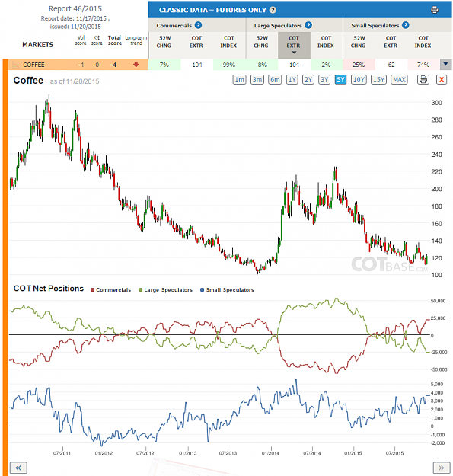Screen dimensions: 453x476
Task: Go to next chart with double-right arrow
Action: (x=441, y=468)
